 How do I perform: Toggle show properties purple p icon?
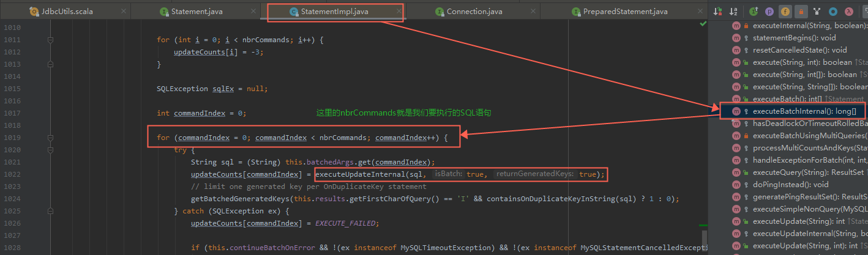point(769,11)
